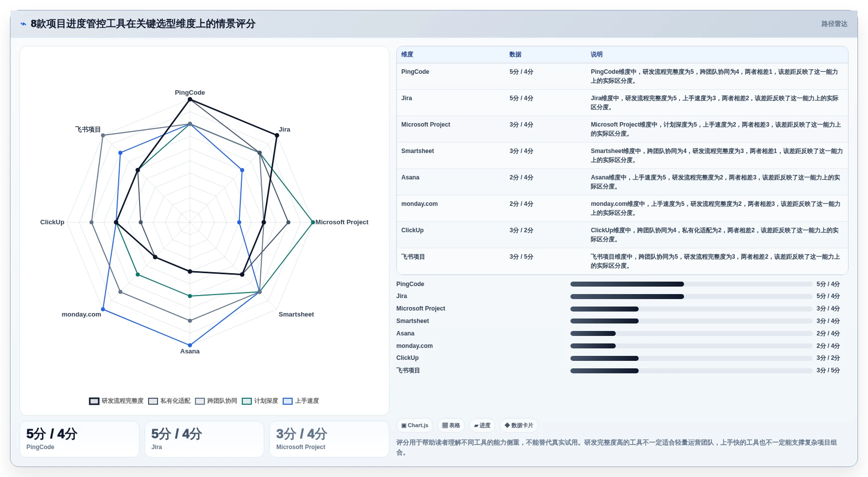868x477 pixels.
Task: Click the ClickUp radar axis label
Action: tap(52, 222)
